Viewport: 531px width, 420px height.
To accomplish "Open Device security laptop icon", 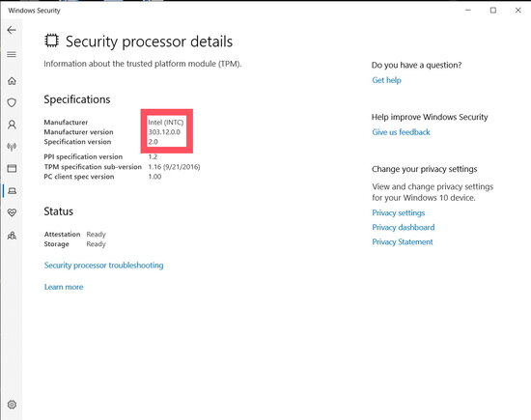I will pyautogui.click(x=13, y=191).
